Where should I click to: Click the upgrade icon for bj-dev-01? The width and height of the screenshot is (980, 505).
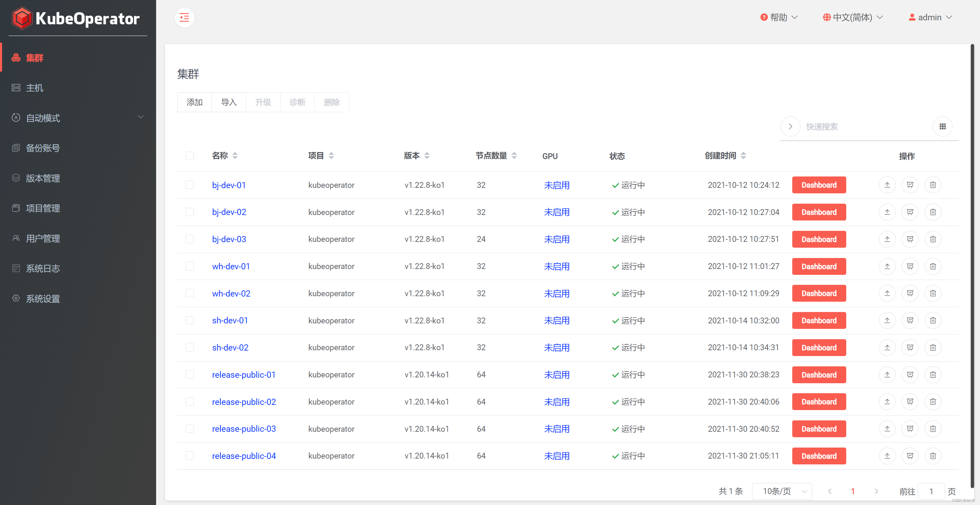(x=887, y=185)
